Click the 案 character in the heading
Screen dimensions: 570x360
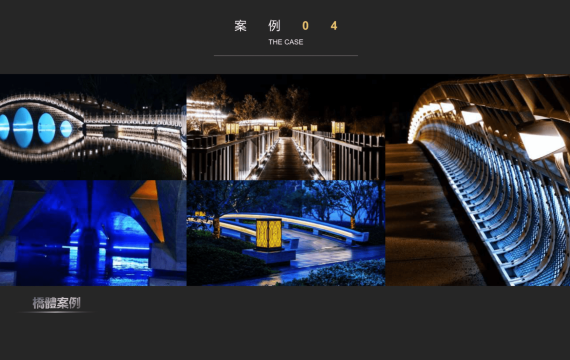point(240,26)
